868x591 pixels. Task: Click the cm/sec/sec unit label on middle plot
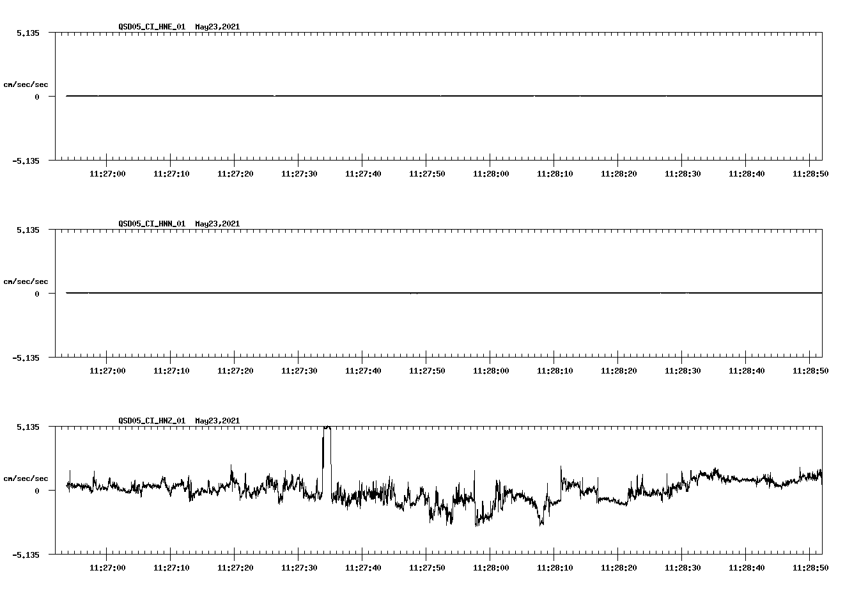(x=26, y=281)
